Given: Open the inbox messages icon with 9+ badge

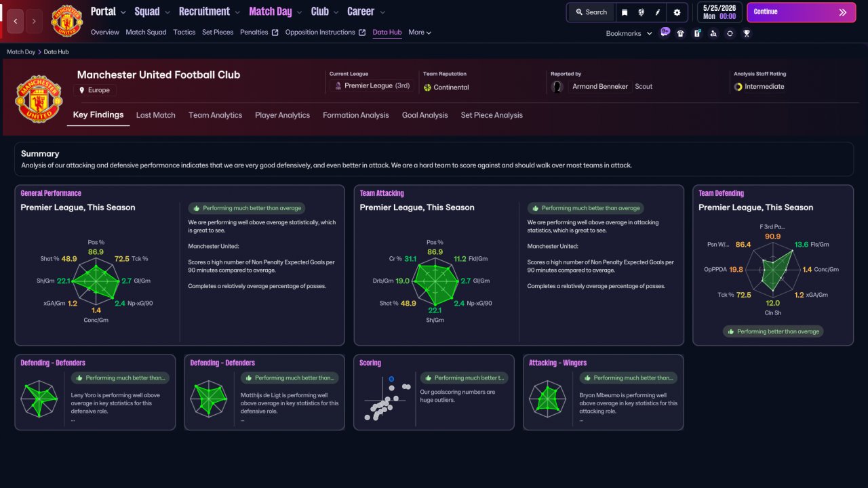Looking at the screenshot, I should point(665,33).
